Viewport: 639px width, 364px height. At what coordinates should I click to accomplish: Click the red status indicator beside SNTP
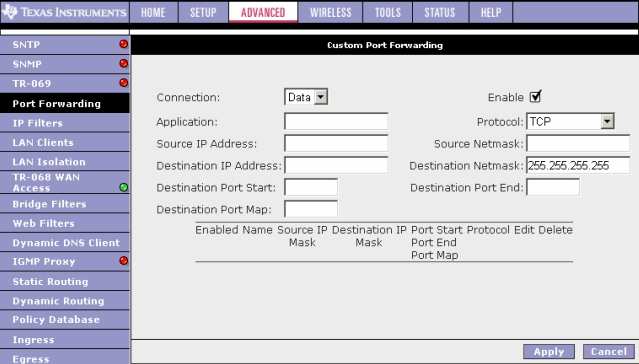click(123, 44)
